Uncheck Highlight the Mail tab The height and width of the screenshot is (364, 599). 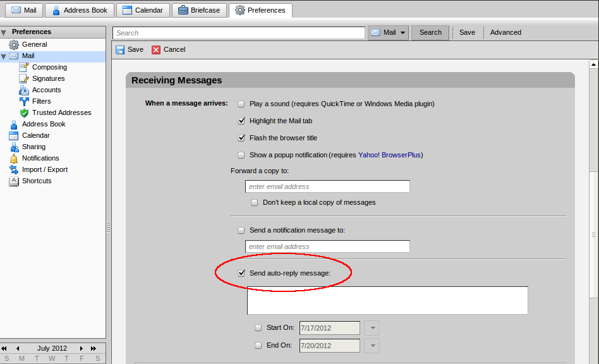tap(241, 121)
